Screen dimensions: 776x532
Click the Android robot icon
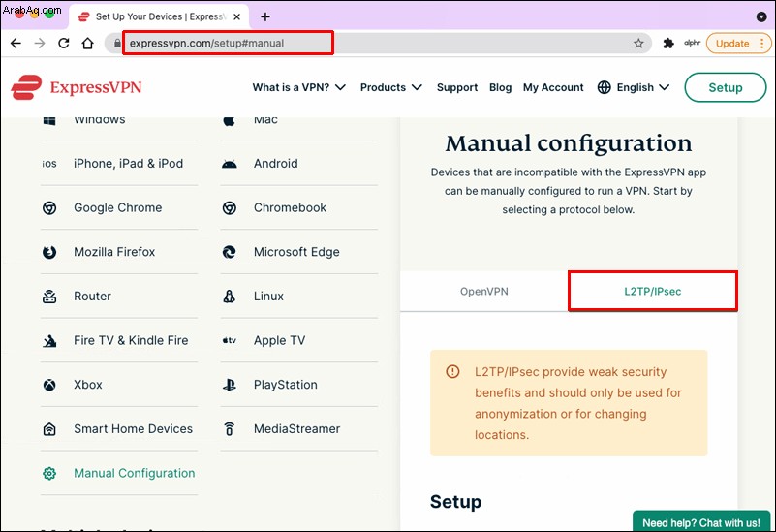(x=230, y=165)
